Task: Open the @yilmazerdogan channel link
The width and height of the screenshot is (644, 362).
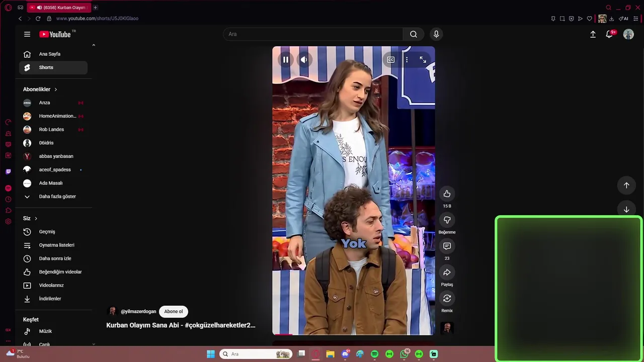Action: 138,312
